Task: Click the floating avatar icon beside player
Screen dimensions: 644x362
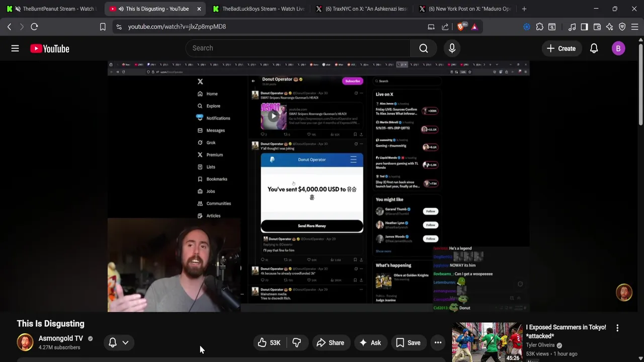Action: (624, 293)
